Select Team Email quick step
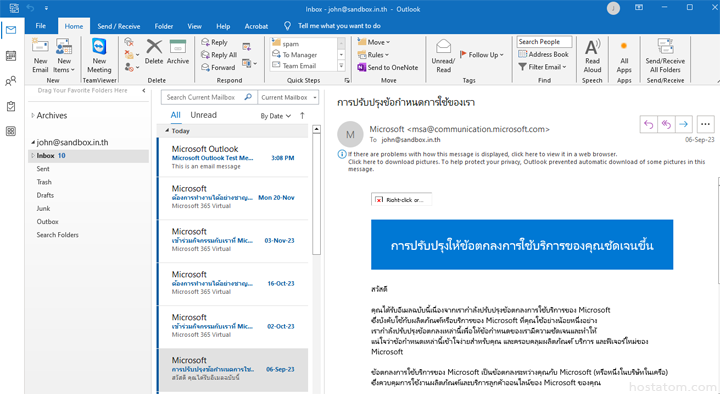 (x=294, y=66)
